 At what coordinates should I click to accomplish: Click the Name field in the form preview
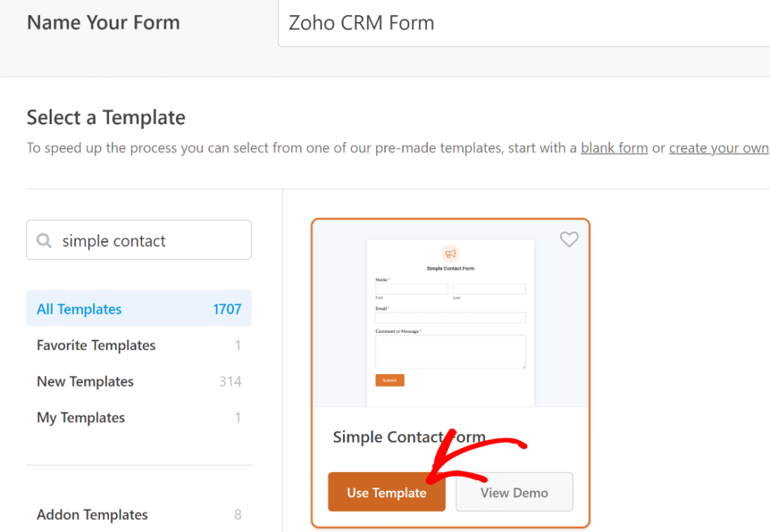(x=411, y=288)
